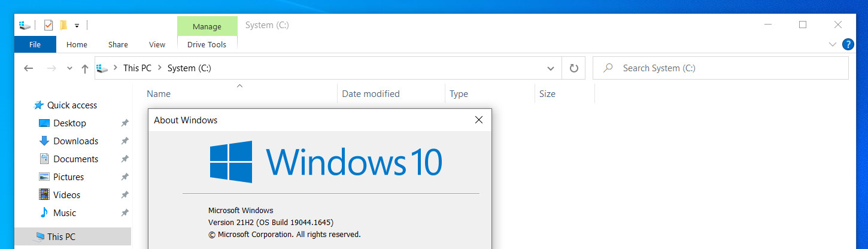
Task: Refresh the System (C:) folder
Action: tap(573, 68)
